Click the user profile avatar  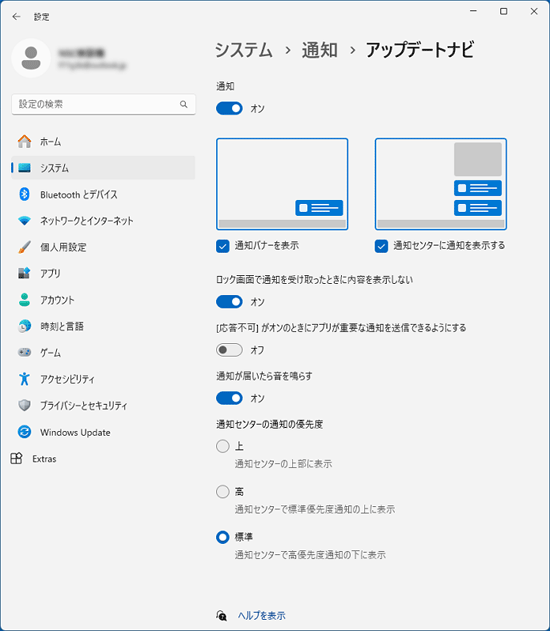(31, 58)
